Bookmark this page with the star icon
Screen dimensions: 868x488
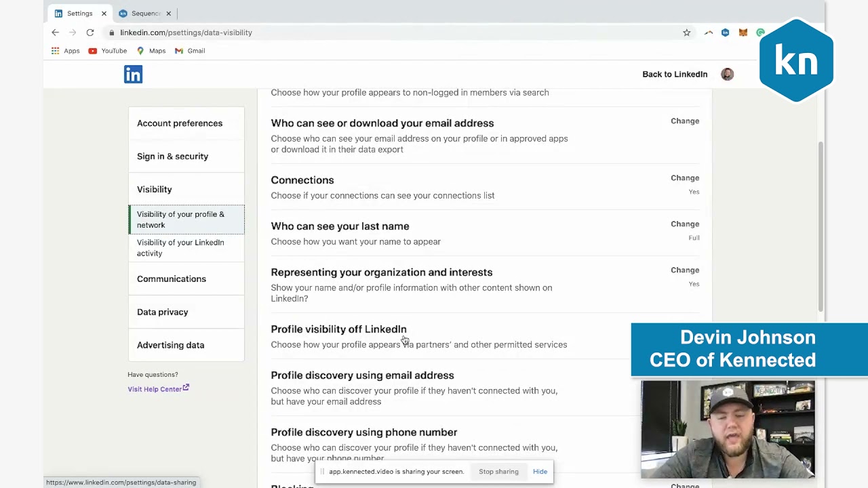tap(686, 33)
